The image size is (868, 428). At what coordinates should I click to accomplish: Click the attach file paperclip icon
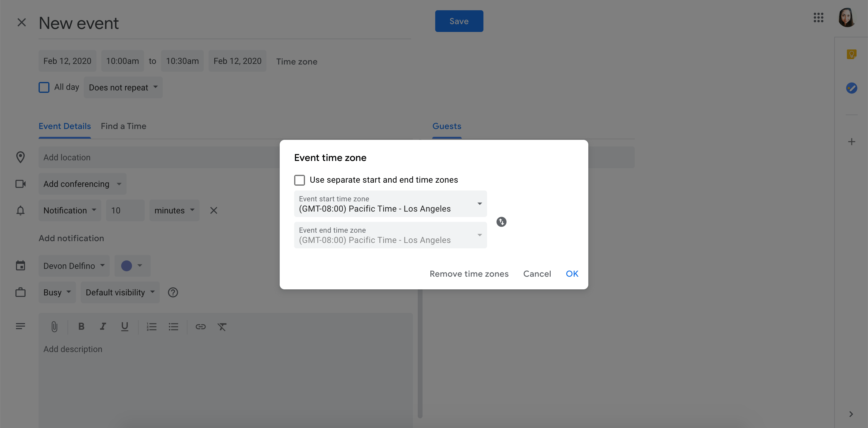[54, 326]
